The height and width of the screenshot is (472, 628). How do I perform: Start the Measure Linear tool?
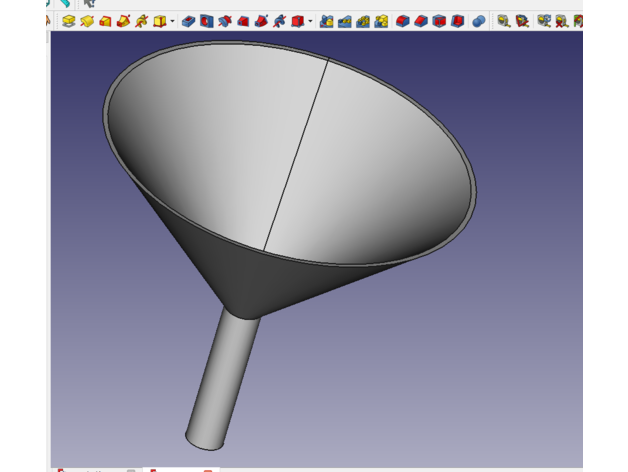click(x=504, y=20)
